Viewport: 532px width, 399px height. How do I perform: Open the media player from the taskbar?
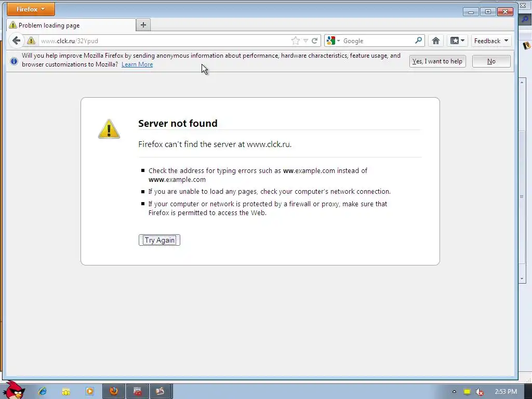(x=90, y=391)
